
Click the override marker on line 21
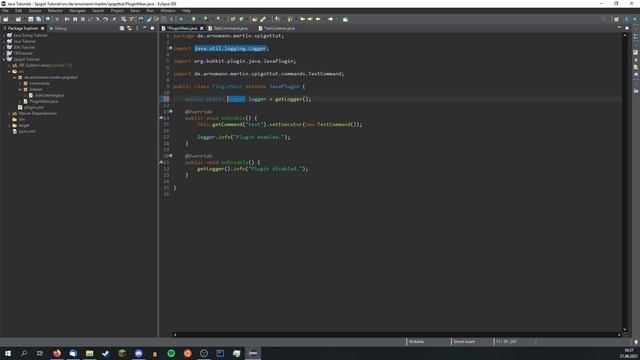pos(161,162)
